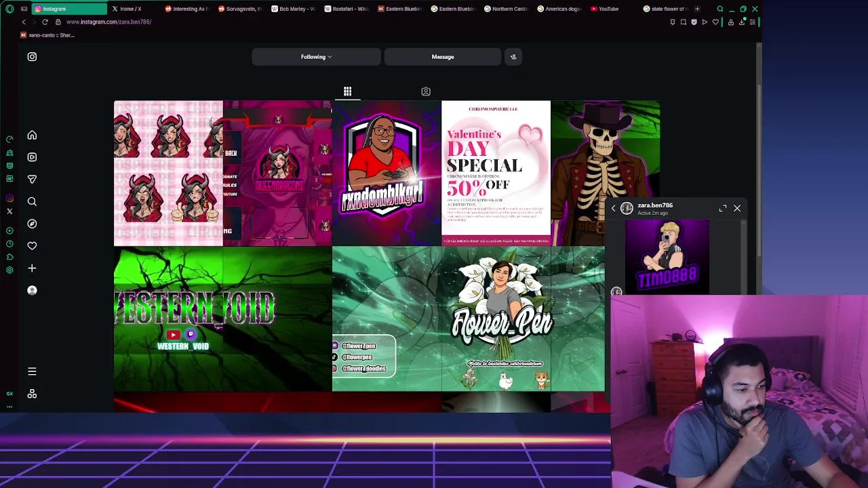This screenshot has width=868, height=488.
Task: Open the Following dropdown button
Action: pos(316,57)
